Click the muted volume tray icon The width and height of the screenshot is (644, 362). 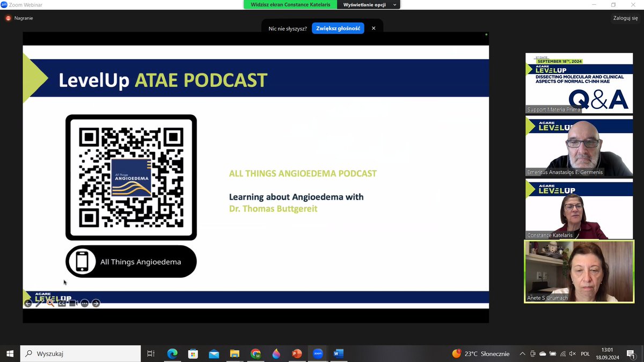572,353
